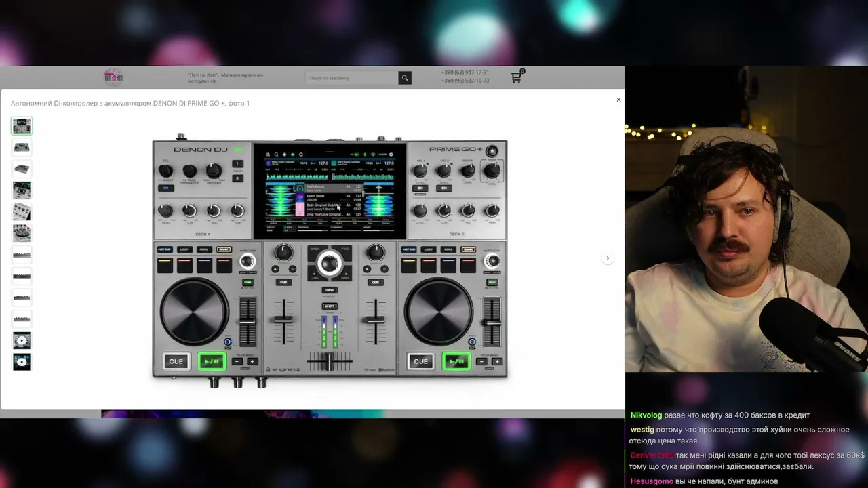Call the +380 (63) 947-17-31 phone number

click(465, 73)
